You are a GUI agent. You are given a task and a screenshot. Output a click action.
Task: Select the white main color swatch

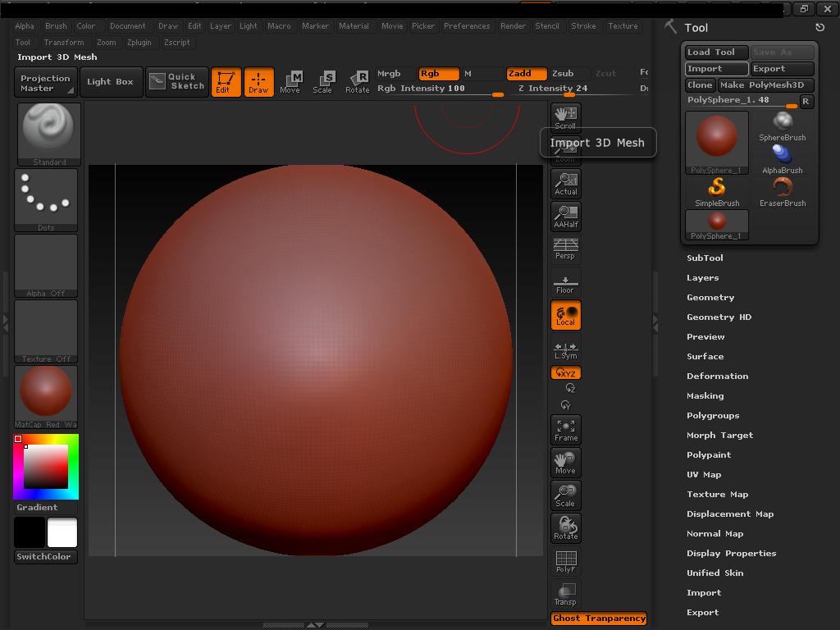pyautogui.click(x=62, y=532)
